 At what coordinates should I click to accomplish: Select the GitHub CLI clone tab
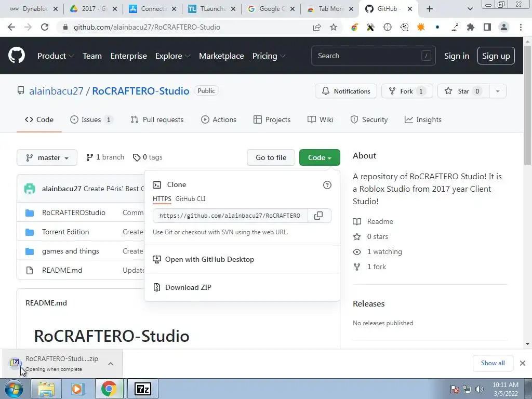(190, 199)
